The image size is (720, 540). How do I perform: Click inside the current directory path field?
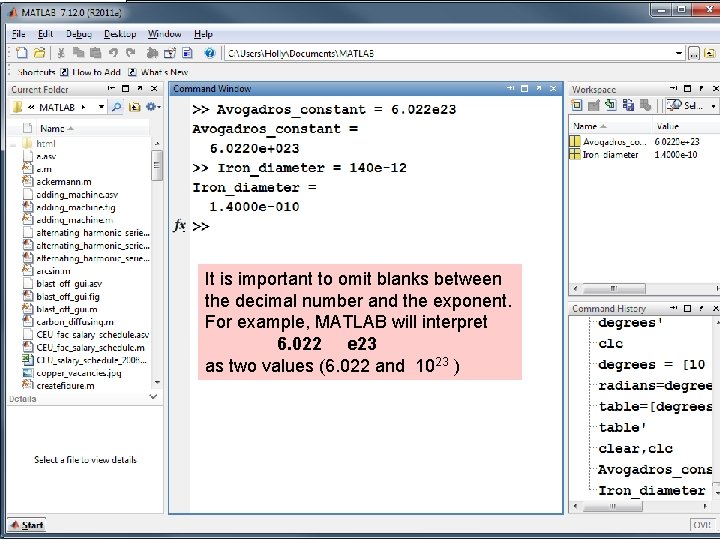pyautogui.click(x=450, y=53)
